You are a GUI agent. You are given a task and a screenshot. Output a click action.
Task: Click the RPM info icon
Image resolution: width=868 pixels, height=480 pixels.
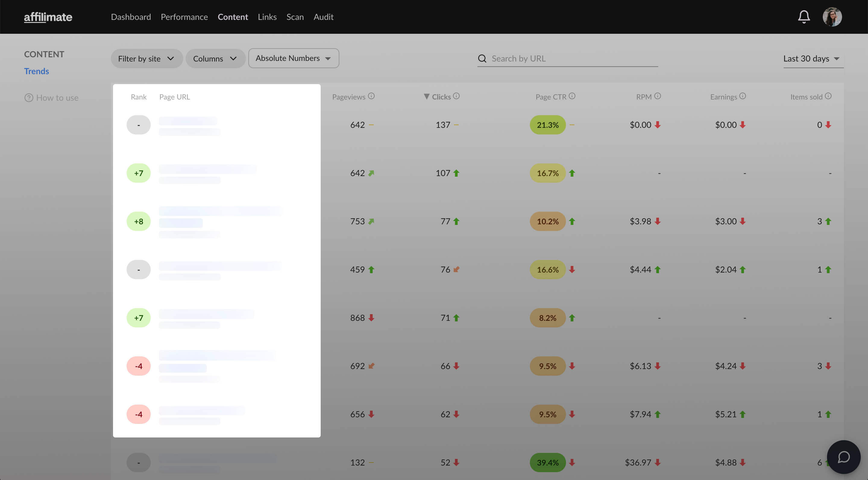[x=657, y=96]
